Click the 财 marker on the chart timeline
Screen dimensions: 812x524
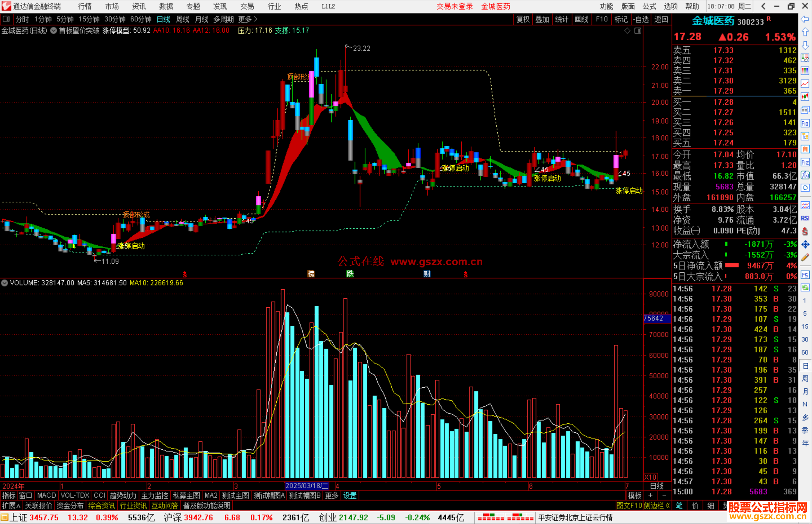[427, 274]
